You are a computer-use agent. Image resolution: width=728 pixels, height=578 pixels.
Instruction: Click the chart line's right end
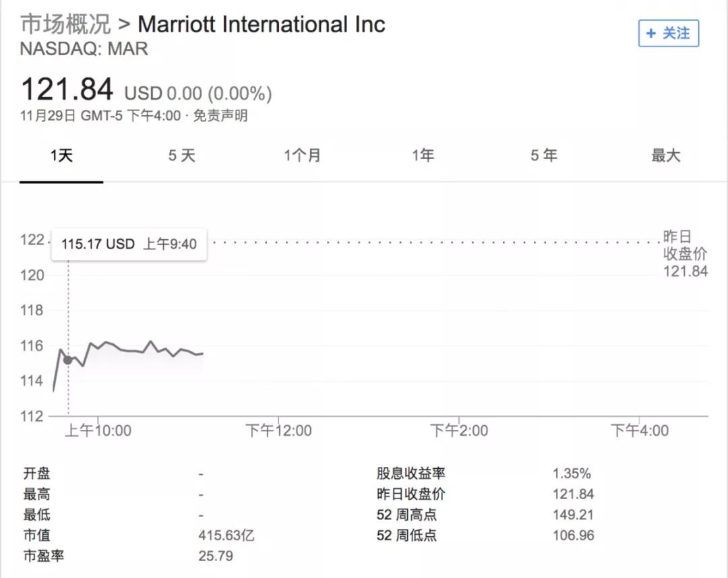pyautogui.click(x=202, y=354)
